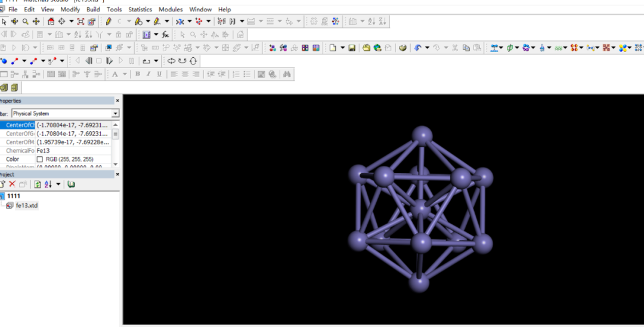Click the red Delete icon in Project panel
The height and width of the screenshot is (327, 644).
point(13,184)
